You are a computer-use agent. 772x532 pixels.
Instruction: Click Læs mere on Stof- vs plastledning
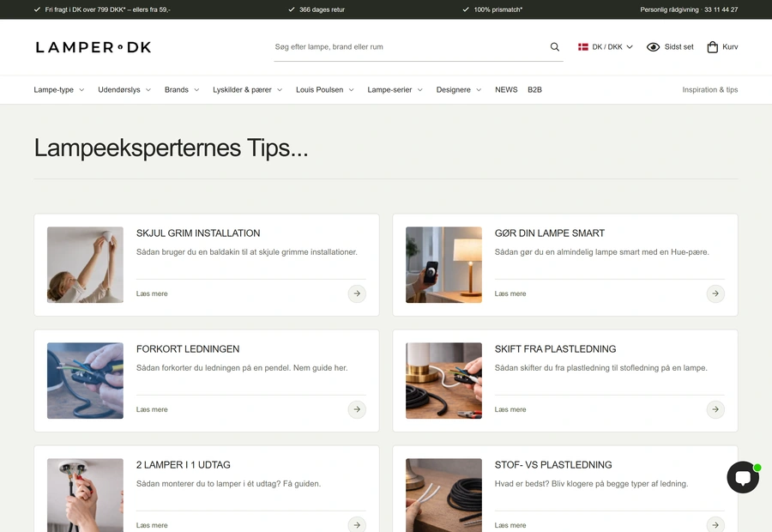[510, 525]
